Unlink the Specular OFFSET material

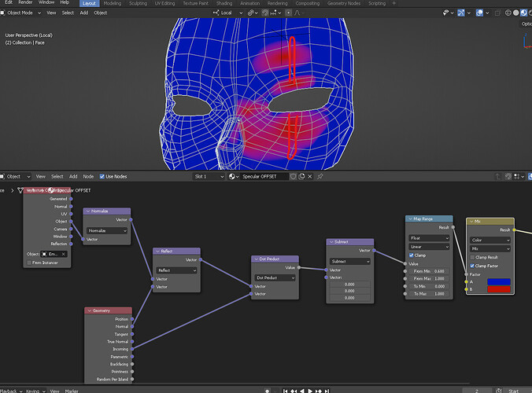(x=310, y=177)
